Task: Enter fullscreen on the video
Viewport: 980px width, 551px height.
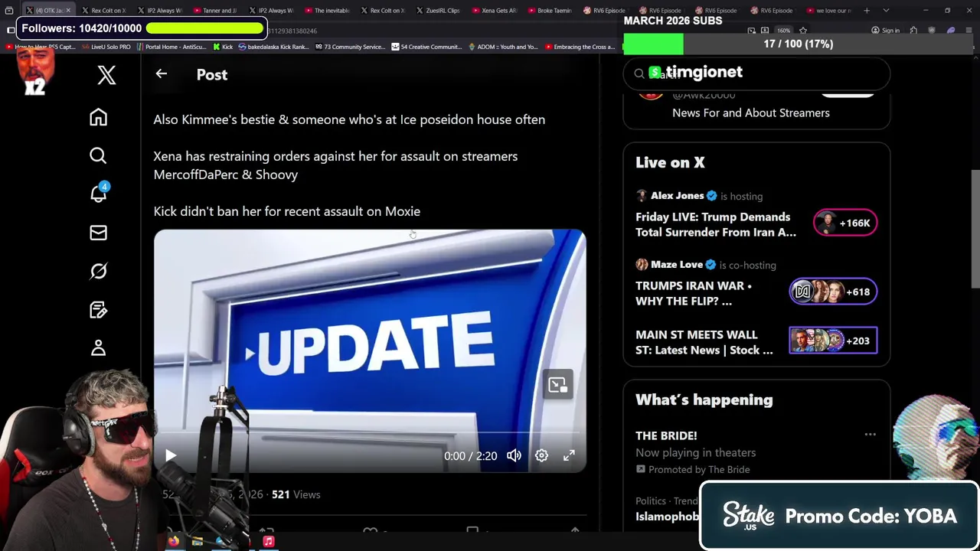Action: click(x=569, y=455)
